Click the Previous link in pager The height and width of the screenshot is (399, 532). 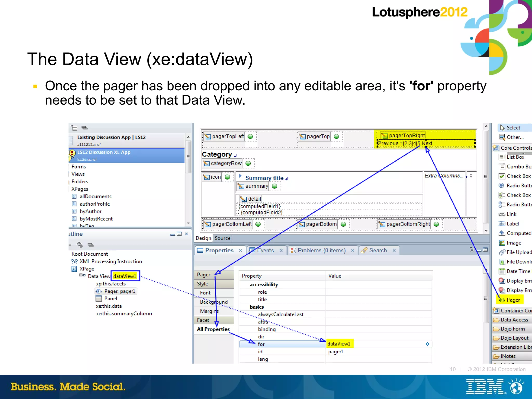click(x=388, y=143)
